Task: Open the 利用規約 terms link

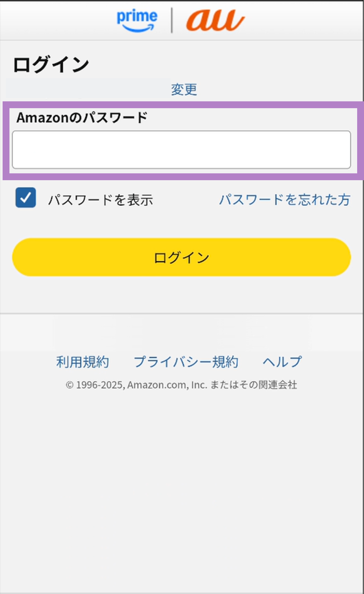Action: [x=83, y=362]
